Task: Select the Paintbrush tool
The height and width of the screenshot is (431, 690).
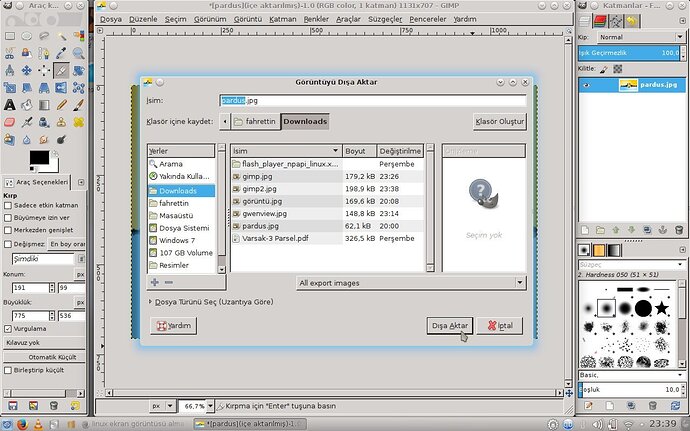Action: click(x=78, y=105)
